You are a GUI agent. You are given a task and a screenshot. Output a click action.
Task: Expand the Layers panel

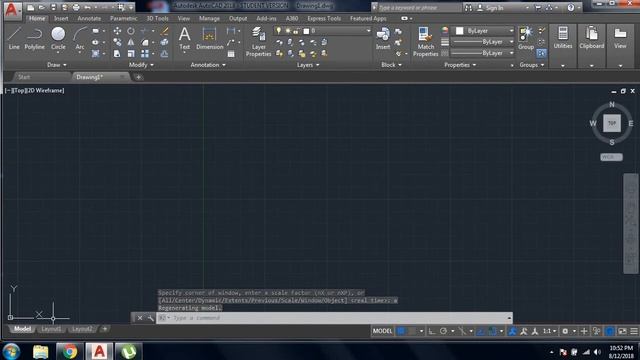click(x=308, y=65)
